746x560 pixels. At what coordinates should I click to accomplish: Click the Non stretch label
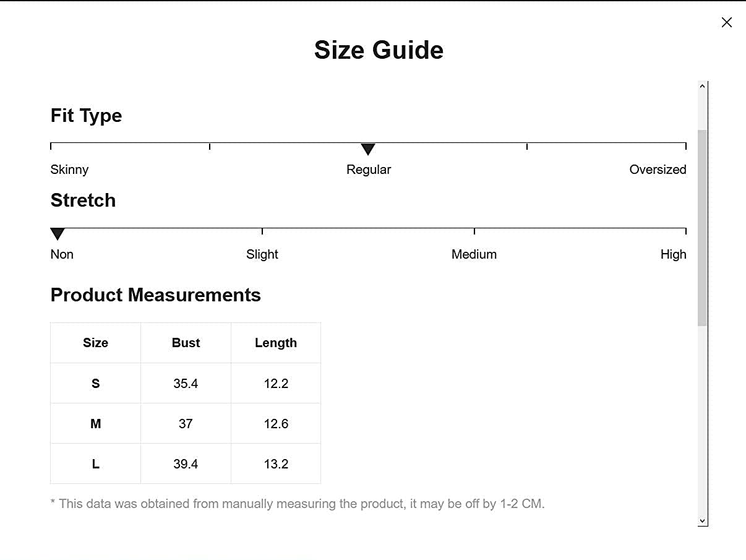tap(62, 254)
